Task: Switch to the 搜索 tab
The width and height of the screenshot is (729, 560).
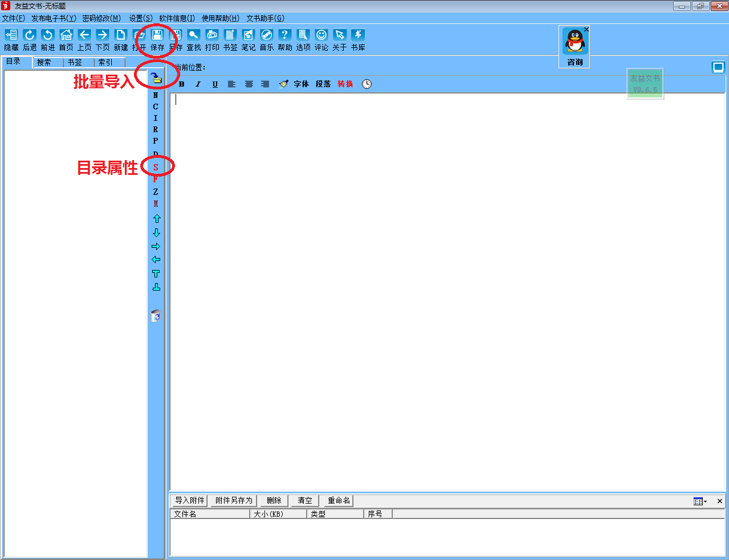Action: click(48, 62)
